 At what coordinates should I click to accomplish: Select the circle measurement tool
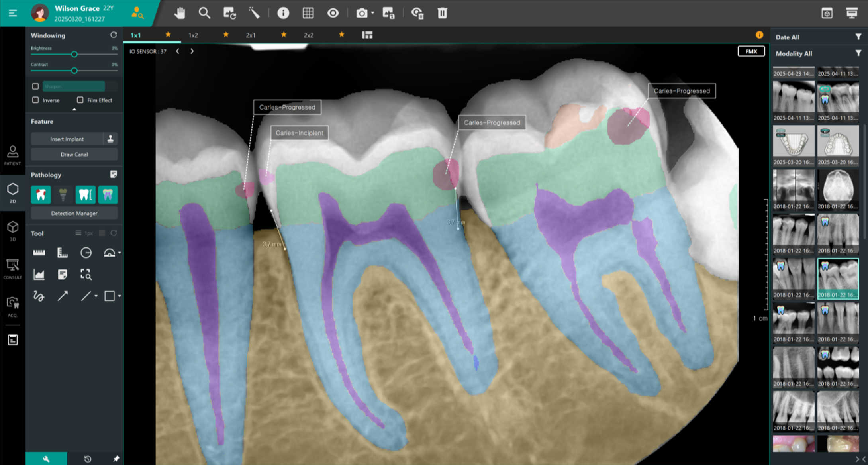[86, 252]
